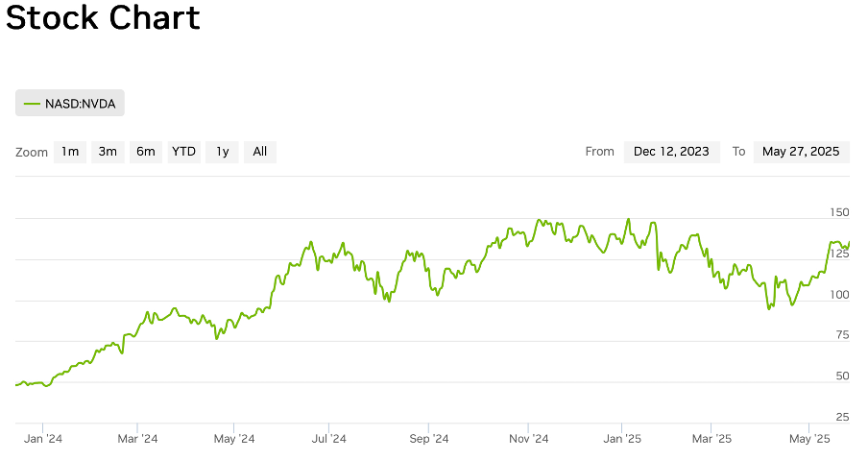The image size is (868, 461).
Task: Click the Stock Chart heading
Action: coord(103,17)
